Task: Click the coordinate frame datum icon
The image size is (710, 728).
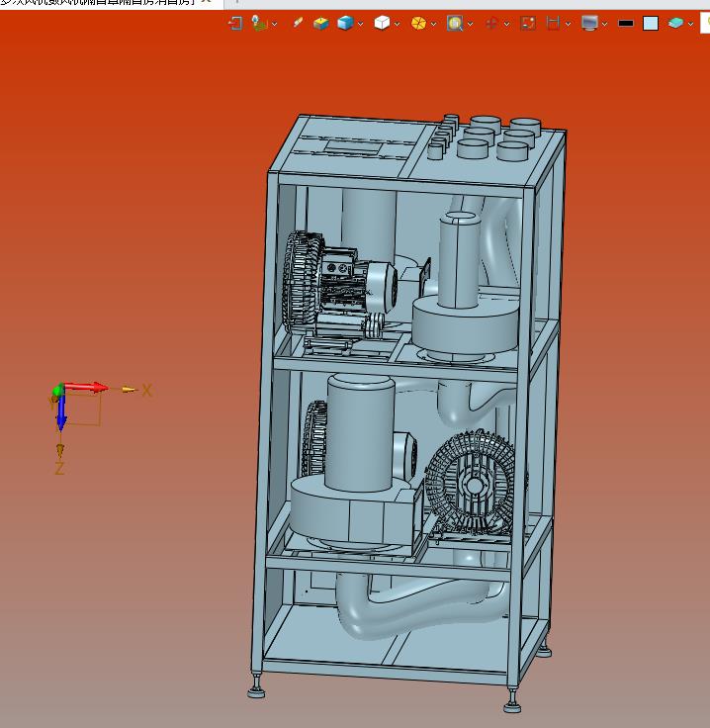Action: click(x=259, y=23)
